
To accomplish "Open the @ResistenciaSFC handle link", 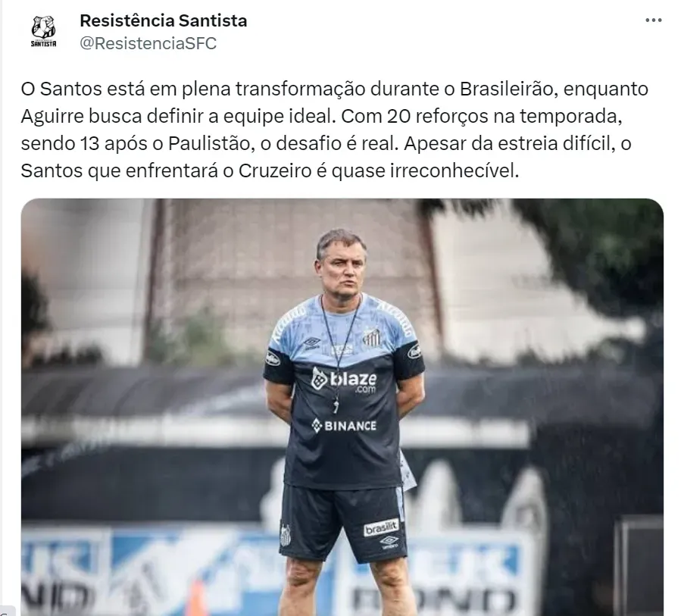I will point(148,43).
